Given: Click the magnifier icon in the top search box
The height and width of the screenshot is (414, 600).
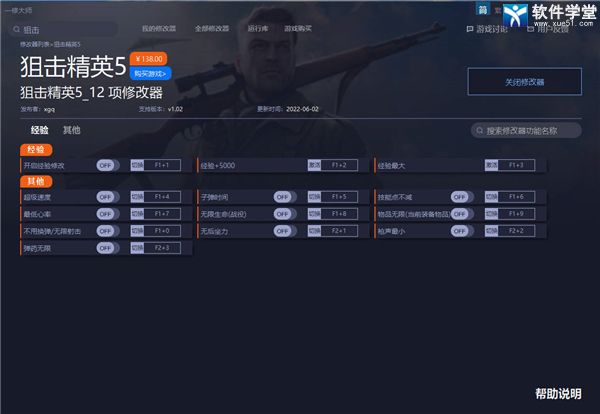Looking at the screenshot, I should 16,29.
